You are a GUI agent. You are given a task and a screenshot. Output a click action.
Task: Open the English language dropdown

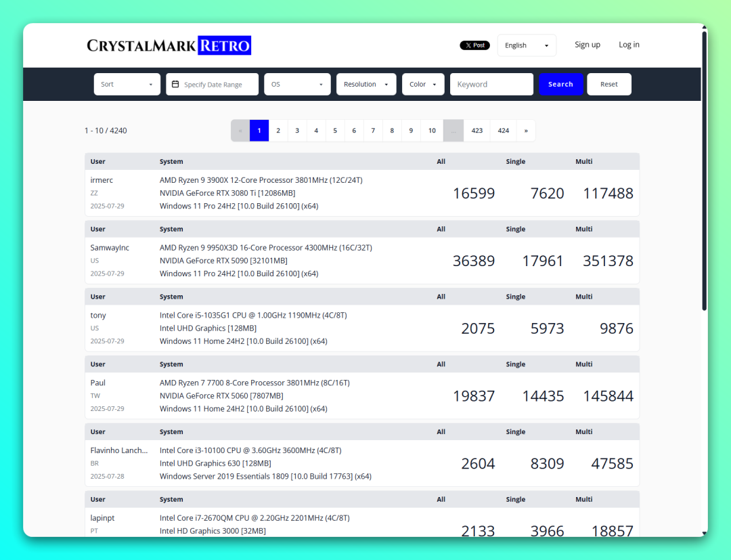click(x=527, y=45)
